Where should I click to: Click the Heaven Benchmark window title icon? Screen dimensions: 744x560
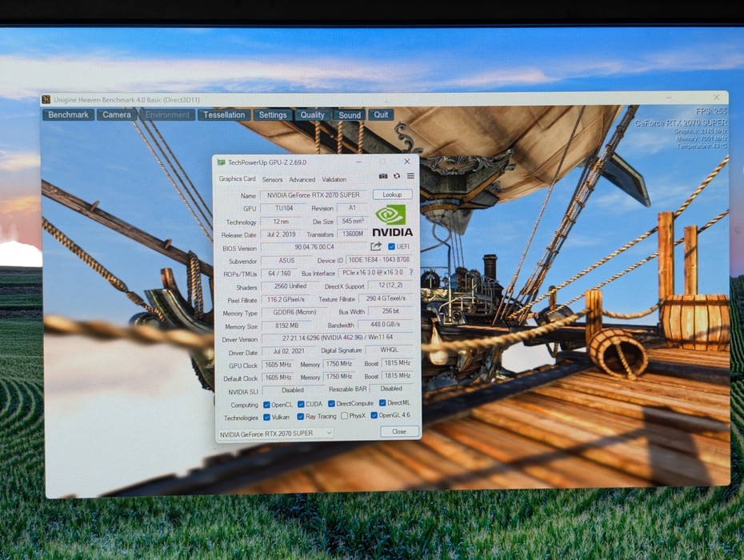(x=46, y=99)
